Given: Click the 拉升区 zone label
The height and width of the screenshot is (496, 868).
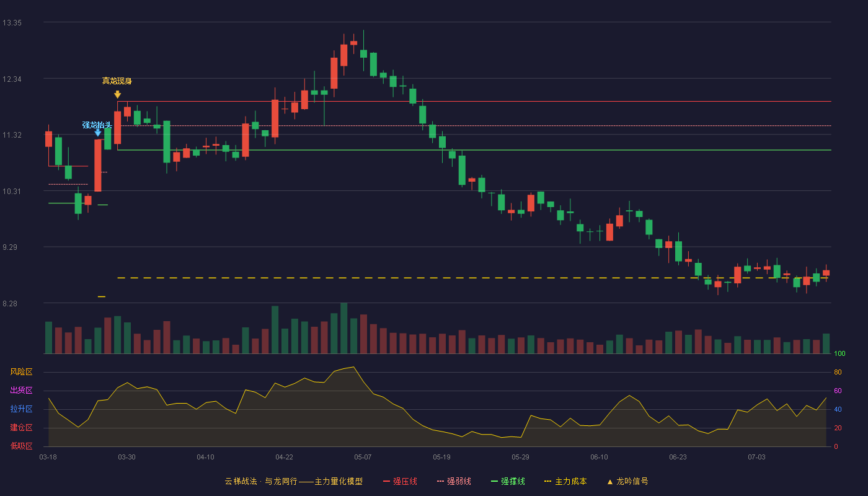Looking at the screenshot, I should (22, 409).
